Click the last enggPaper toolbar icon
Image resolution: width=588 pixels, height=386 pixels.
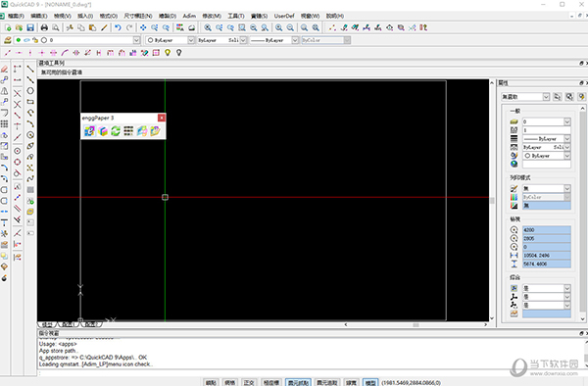click(x=155, y=131)
